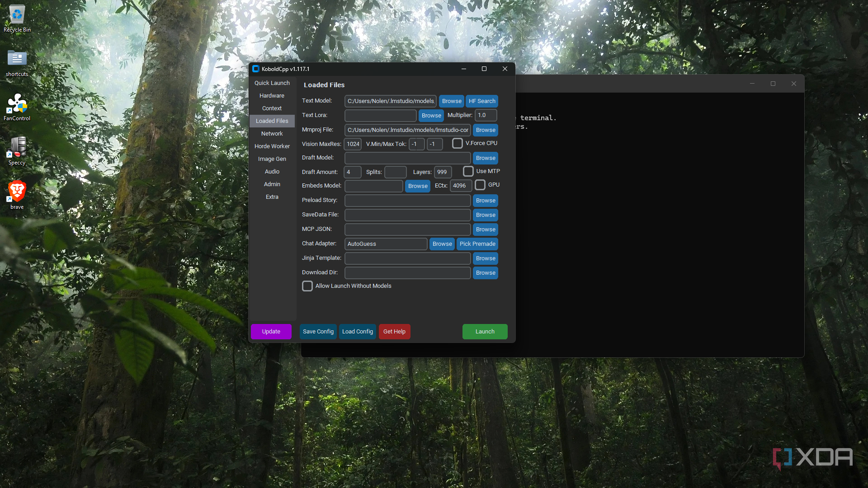Click the Text Model path field
868x488 pixels.
point(391,101)
